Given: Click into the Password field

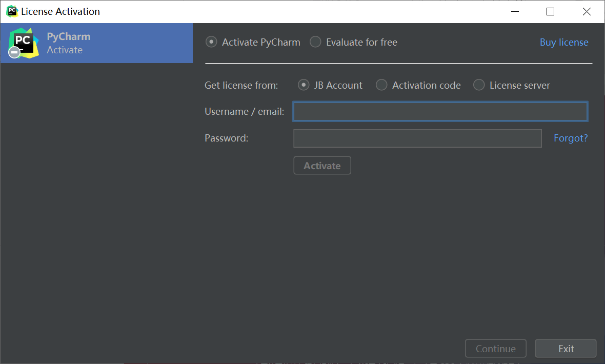Looking at the screenshot, I should coord(417,138).
